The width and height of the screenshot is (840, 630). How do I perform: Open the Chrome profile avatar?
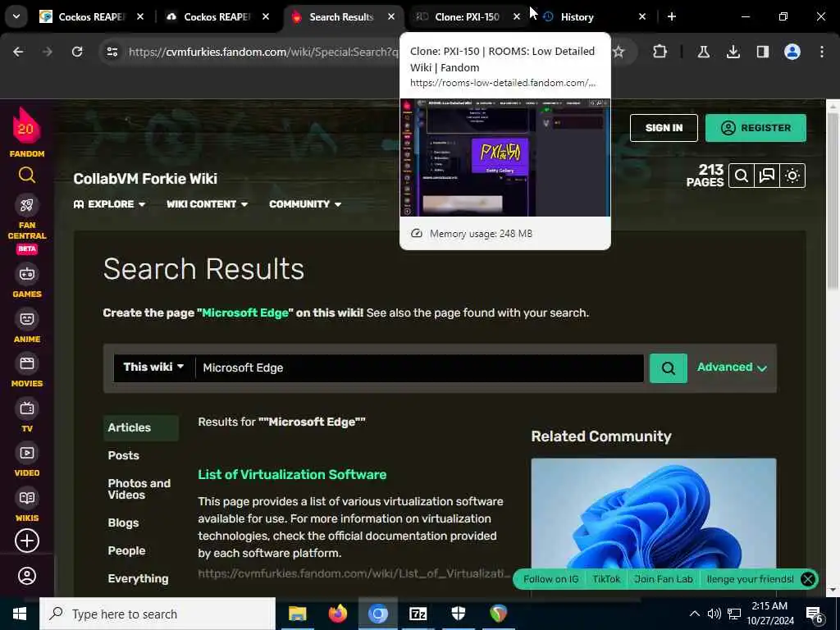pos(792,52)
